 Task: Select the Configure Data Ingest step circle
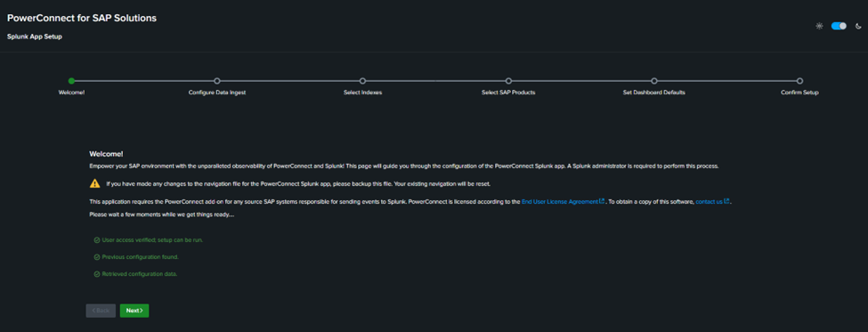217,81
